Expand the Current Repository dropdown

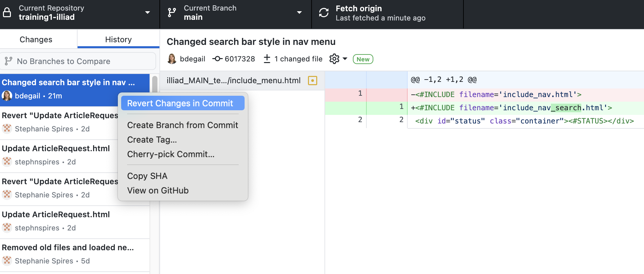point(147,13)
